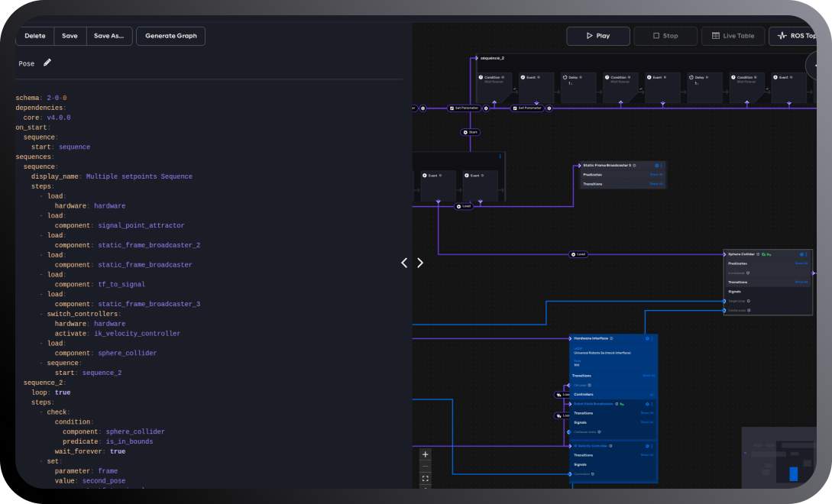Click the Generate Graph button
The image size is (832, 504).
[x=170, y=36]
